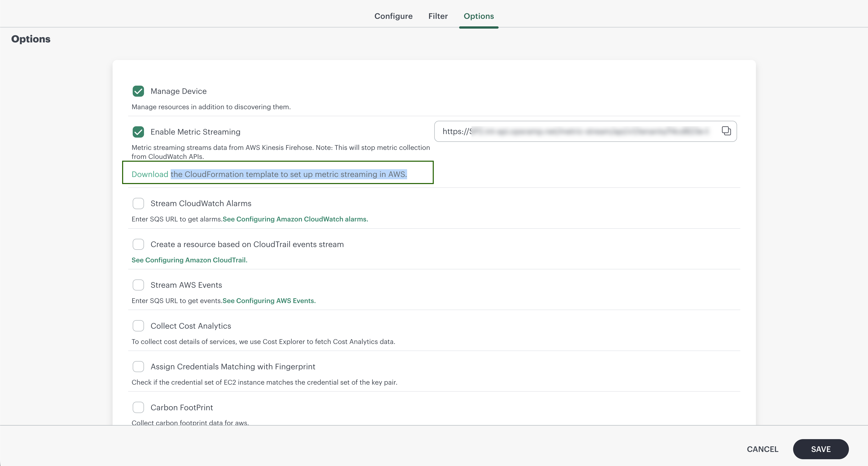The width and height of the screenshot is (868, 466).
Task: Uncheck the Manage Device checkbox
Action: click(x=138, y=91)
